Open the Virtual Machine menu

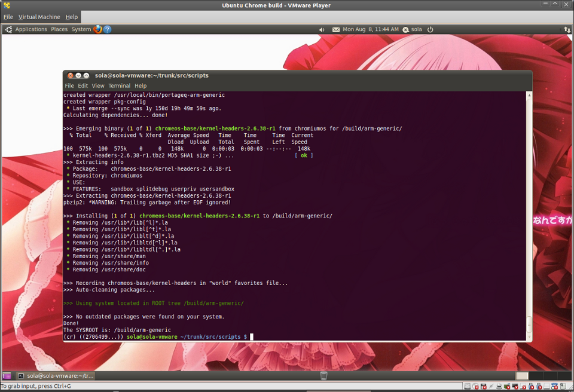(39, 17)
